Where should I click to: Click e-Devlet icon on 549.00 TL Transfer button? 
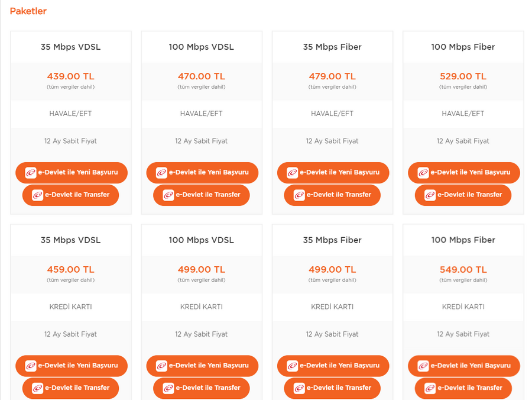point(430,388)
